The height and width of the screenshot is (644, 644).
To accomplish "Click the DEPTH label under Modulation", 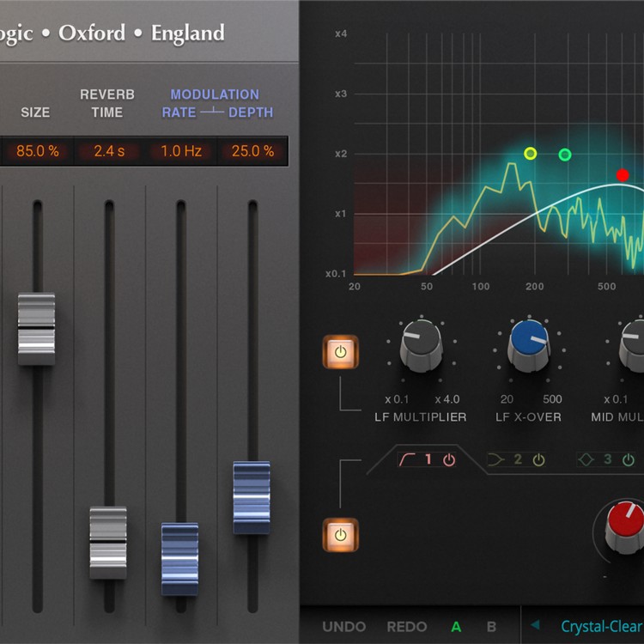I will tap(251, 112).
